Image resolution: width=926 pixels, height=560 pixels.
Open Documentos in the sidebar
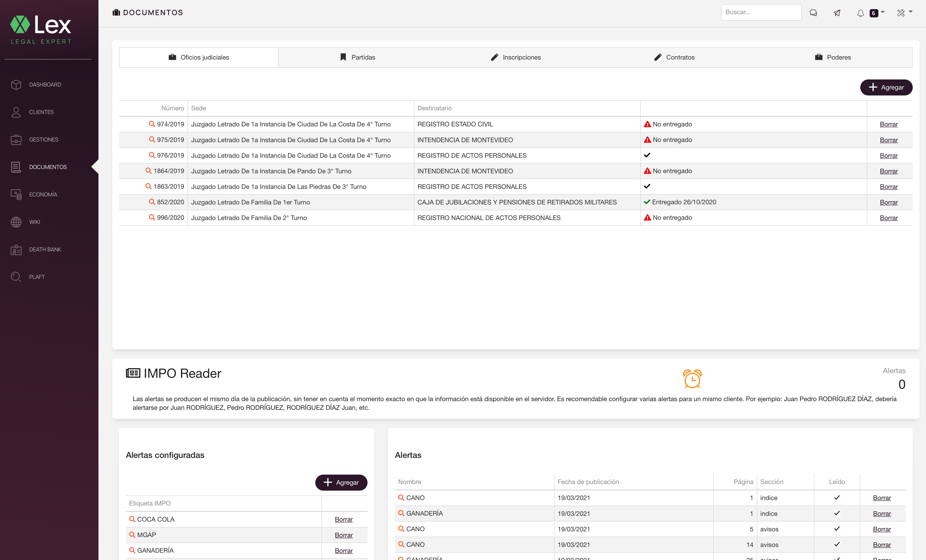tap(48, 167)
